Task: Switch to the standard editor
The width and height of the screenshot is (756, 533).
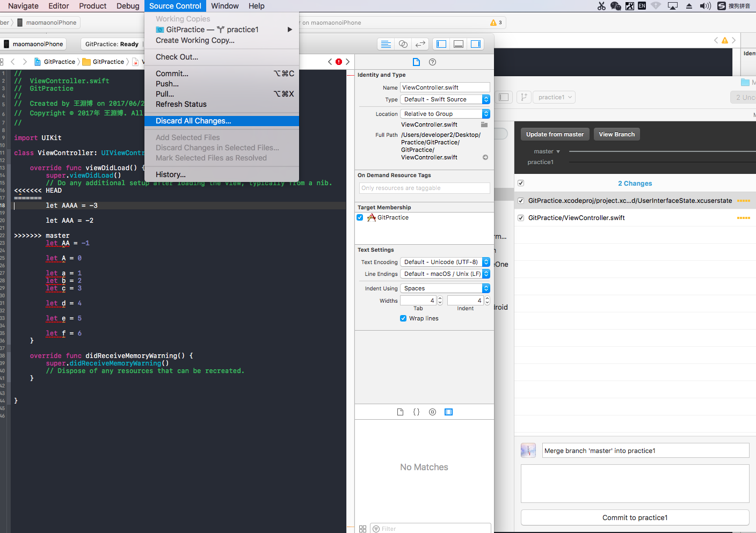Action: coord(386,44)
